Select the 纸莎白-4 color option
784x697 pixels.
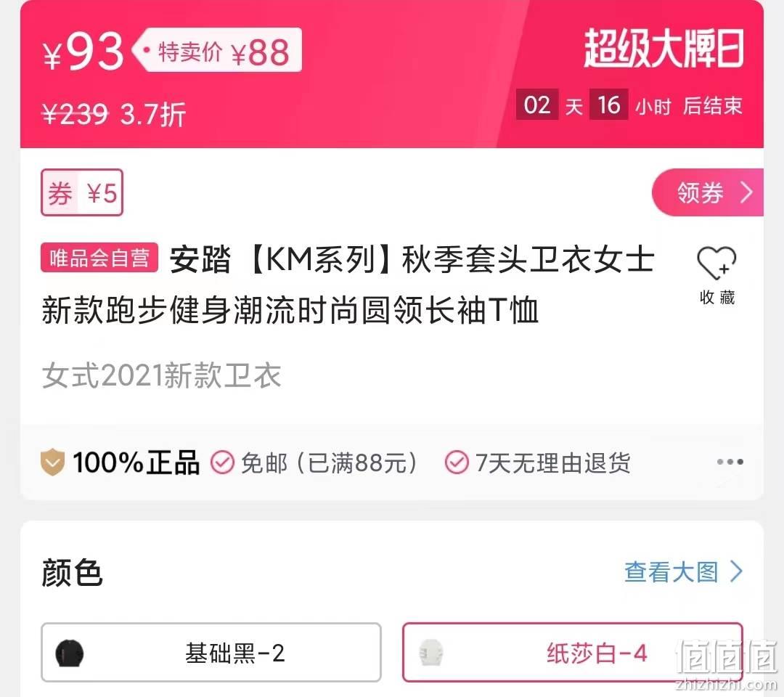pos(573,653)
